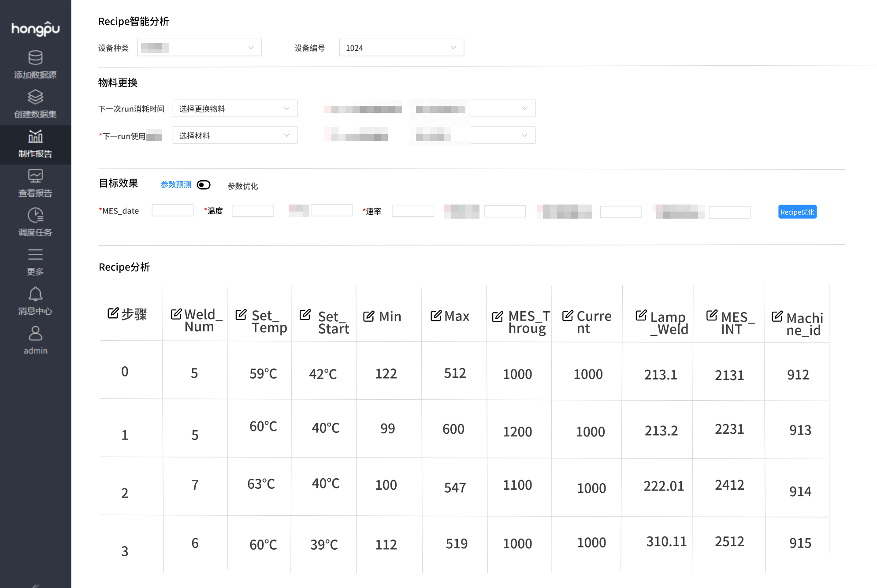Click edit icon beside Lamp_Weld header
Viewport: 877px width, 588px height.
tap(641, 315)
